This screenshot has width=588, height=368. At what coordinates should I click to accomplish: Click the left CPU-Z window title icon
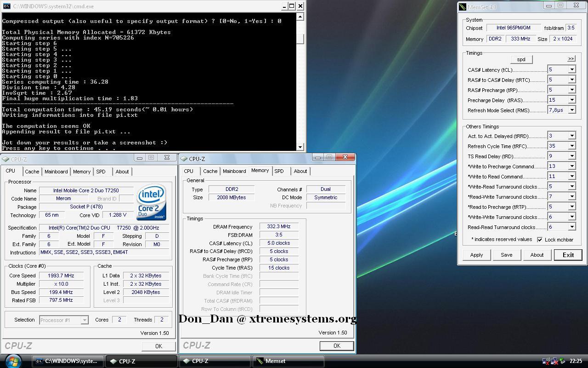click(x=6, y=159)
